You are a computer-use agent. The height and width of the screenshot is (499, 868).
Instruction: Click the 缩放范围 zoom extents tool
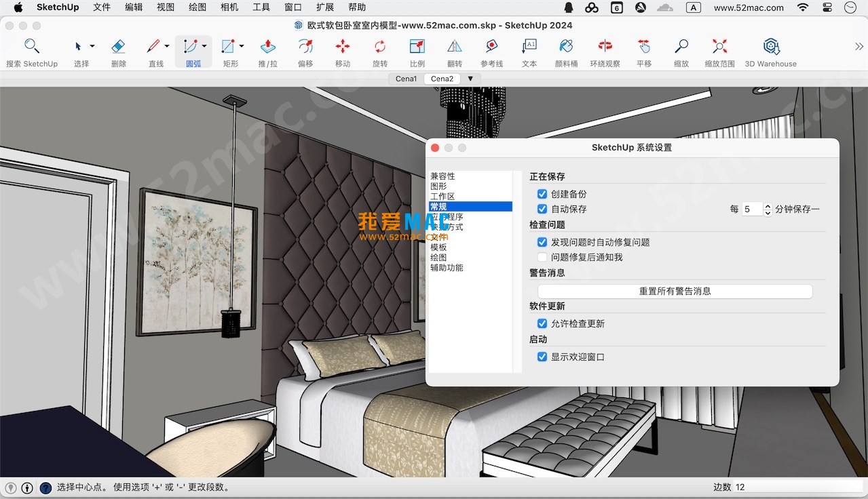[x=720, y=46]
